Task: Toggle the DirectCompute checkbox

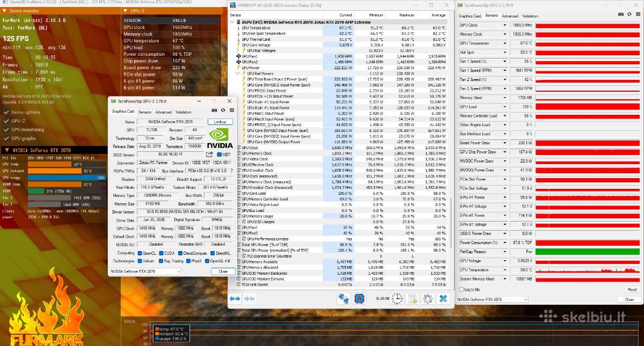Action: click(181, 253)
